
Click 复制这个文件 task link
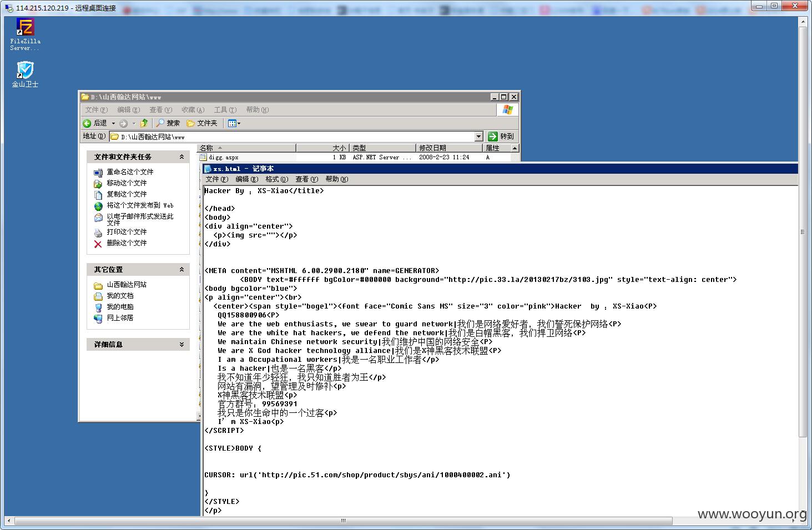tap(127, 194)
